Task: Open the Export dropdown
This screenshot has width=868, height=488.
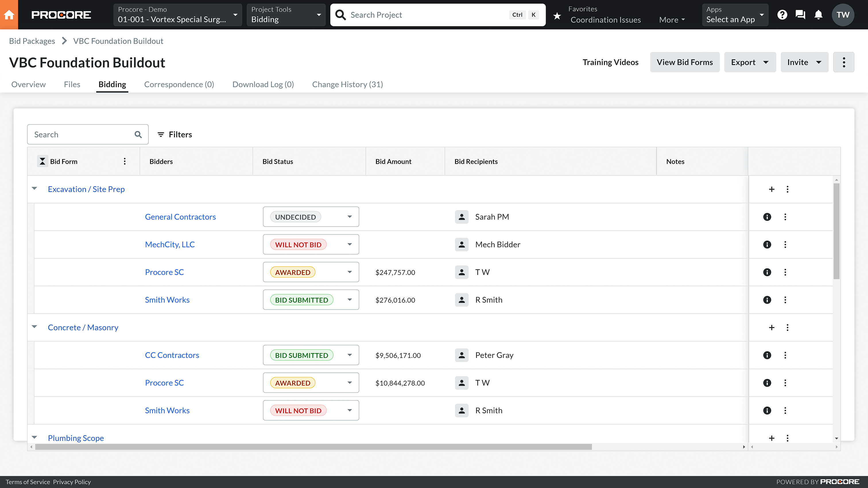Action: coord(750,62)
